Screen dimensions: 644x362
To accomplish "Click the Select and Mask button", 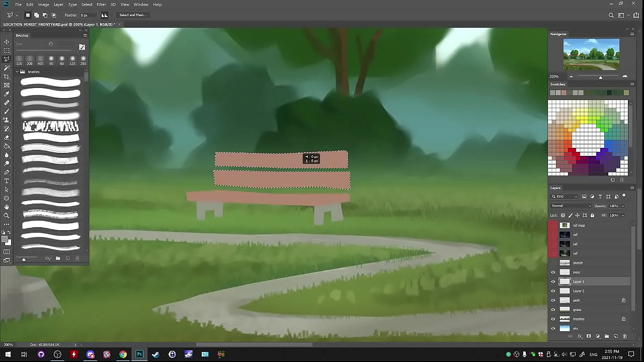I will click(x=133, y=15).
